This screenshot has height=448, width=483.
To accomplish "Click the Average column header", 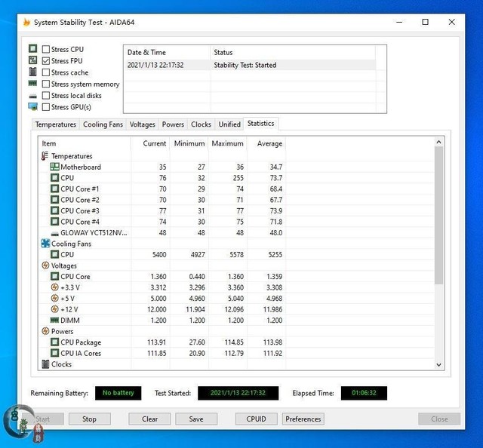I will pos(266,144).
